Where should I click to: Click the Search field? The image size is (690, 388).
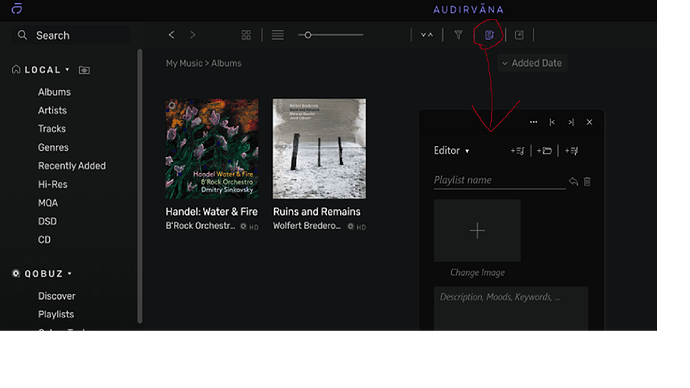pos(71,35)
